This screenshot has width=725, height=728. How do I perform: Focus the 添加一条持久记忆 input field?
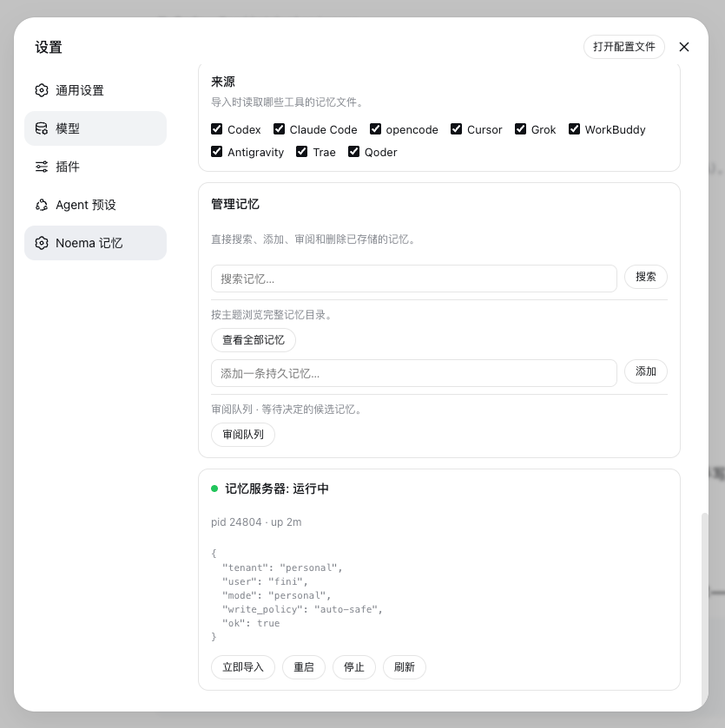tap(414, 373)
